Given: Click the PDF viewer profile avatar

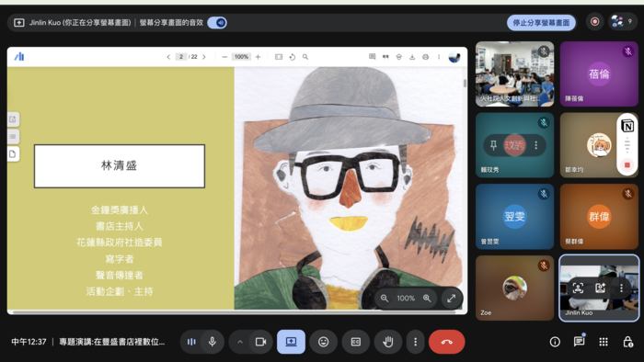Looking at the screenshot, I should [454, 57].
